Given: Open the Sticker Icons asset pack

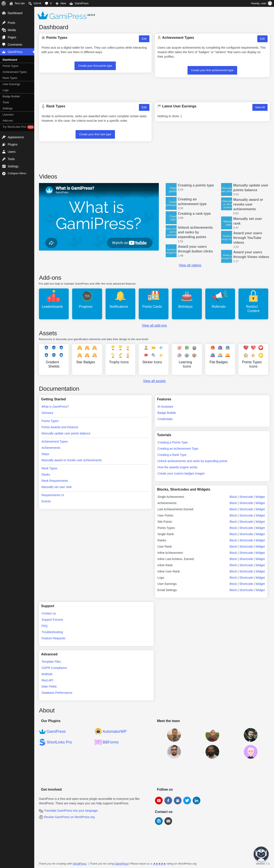Looking at the screenshot, I should click(153, 359).
